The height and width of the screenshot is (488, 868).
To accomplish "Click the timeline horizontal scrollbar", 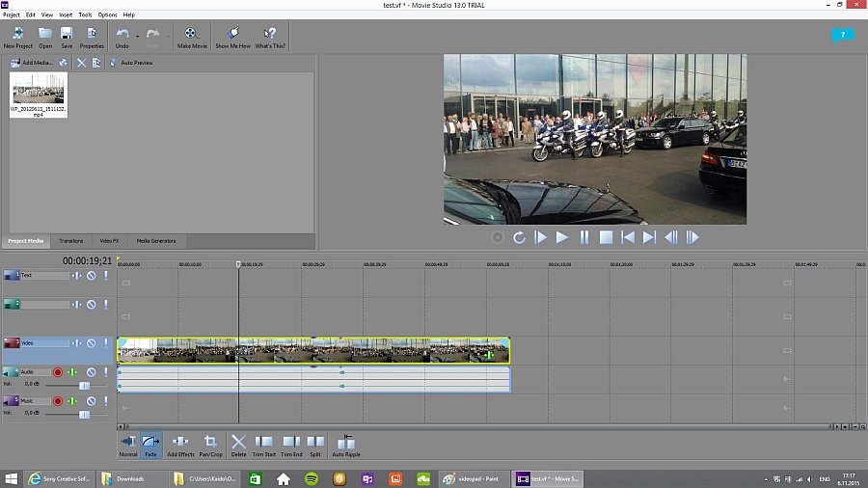I will 476,426.
